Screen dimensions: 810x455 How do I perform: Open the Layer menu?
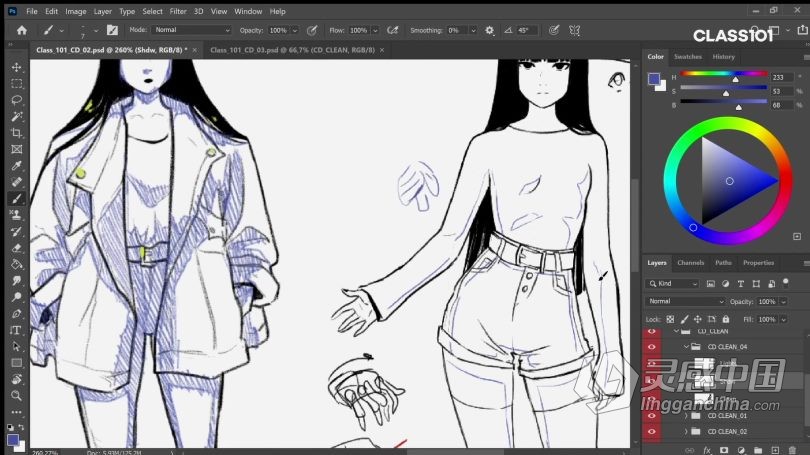[x=102, y=11]
